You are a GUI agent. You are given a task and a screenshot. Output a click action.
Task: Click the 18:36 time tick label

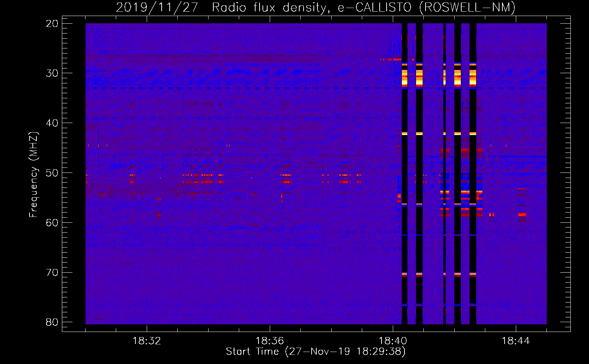coord(270,341)
